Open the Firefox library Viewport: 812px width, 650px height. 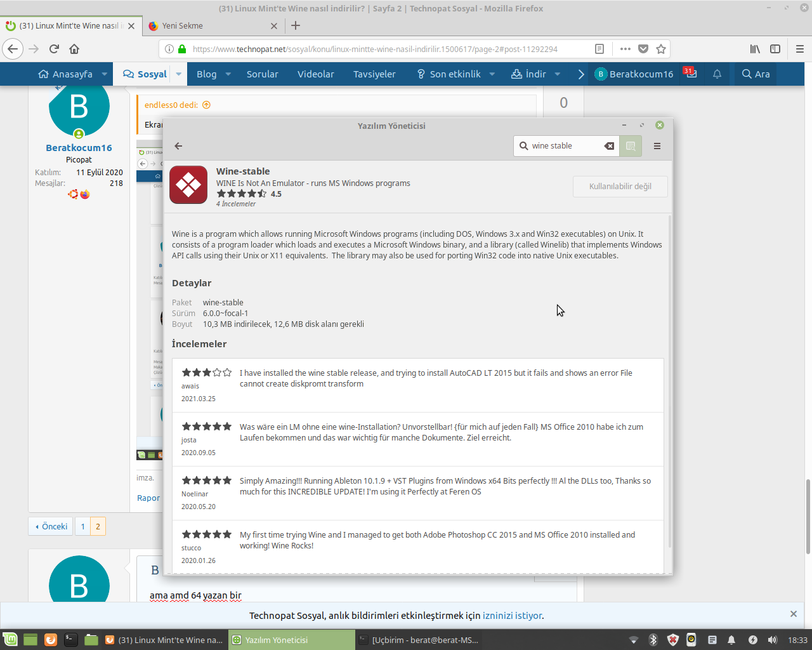755,49
